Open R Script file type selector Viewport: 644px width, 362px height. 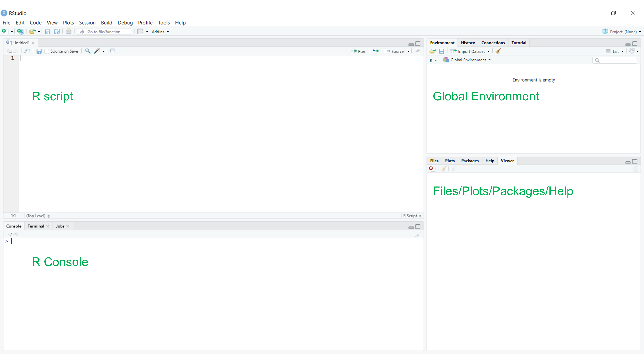click(412, 216)
